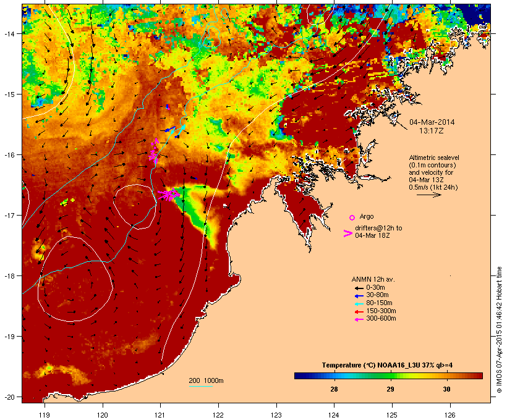The width and height of the screenshot is (507, 420).
Task: Click the -17 latitude axis label
Action: [x=9, y=215]
